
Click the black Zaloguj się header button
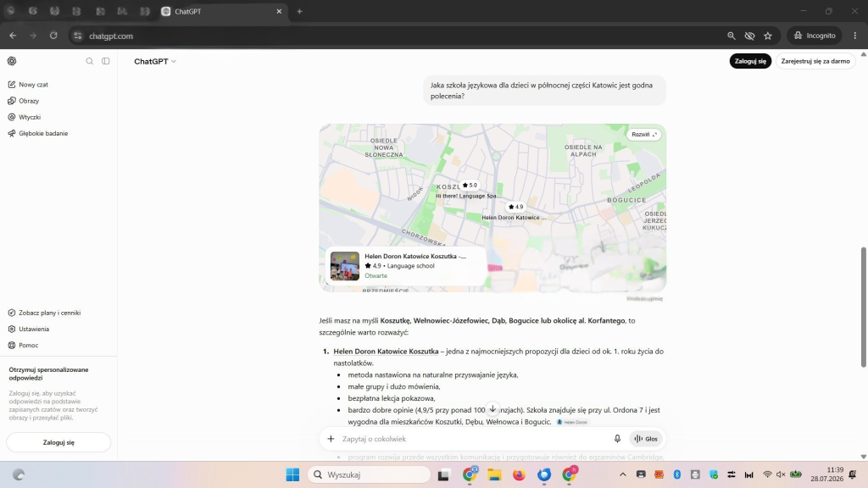(750, 61)
